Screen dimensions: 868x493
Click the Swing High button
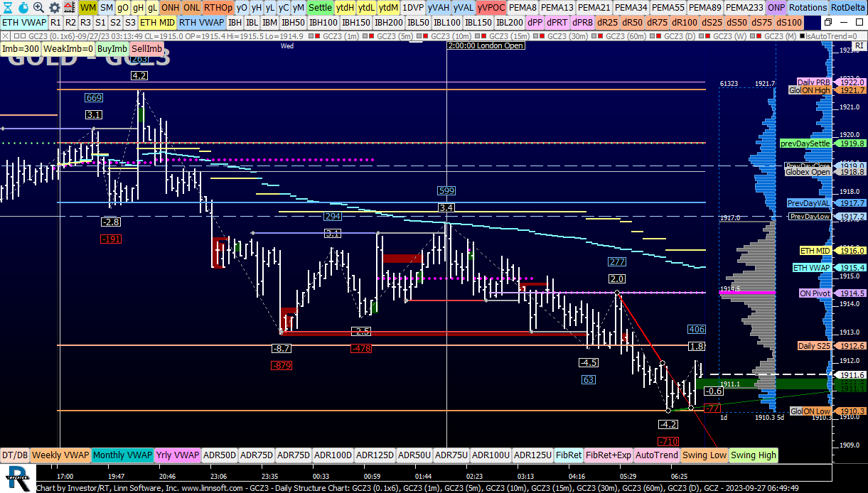[754, 455]
